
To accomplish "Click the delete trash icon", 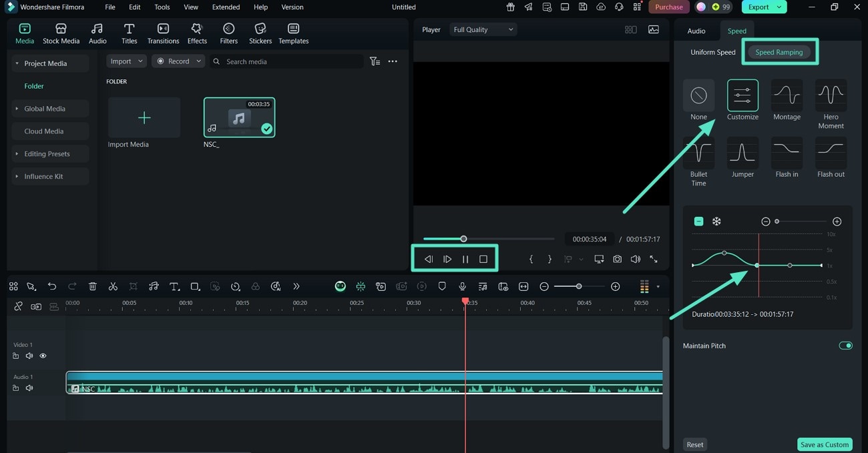I will [93, 286].
